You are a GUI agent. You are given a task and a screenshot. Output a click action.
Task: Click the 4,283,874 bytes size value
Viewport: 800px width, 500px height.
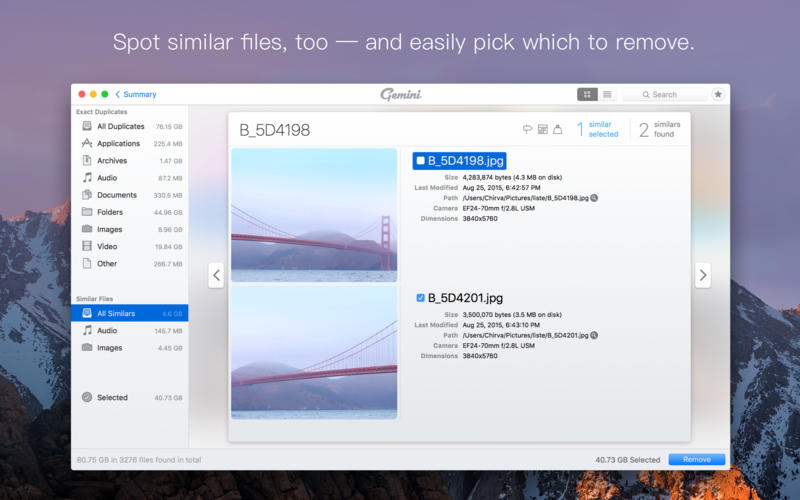click(512, 178)
